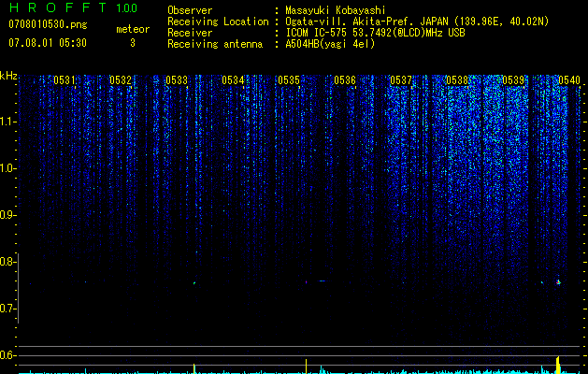
Task: Click the 1.0 kHz axis label
Action: pyautogui.click(x=7, y=168)
